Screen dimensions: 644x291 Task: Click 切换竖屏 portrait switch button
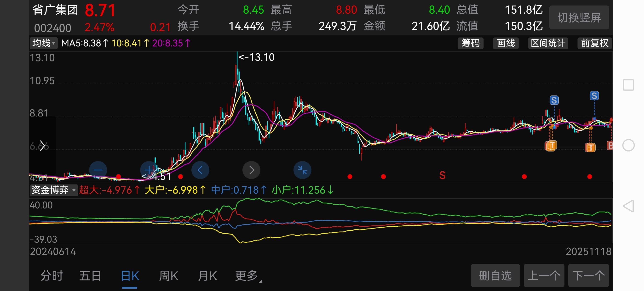[579, 18]
